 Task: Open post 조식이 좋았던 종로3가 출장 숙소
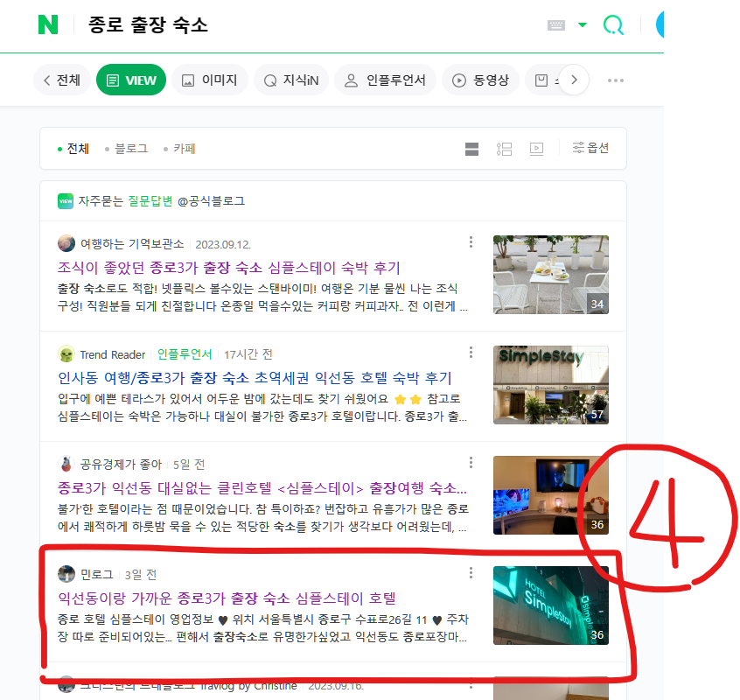229,268
